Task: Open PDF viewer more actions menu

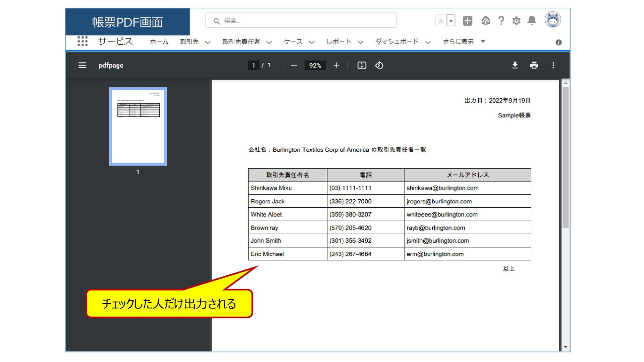Action: (x=553, y=65)
